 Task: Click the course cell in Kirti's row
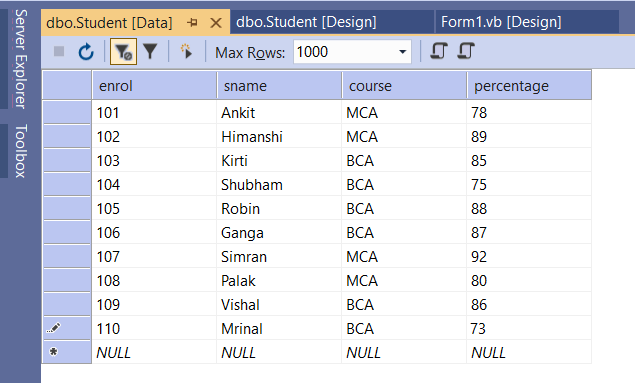tap(404, 160)
